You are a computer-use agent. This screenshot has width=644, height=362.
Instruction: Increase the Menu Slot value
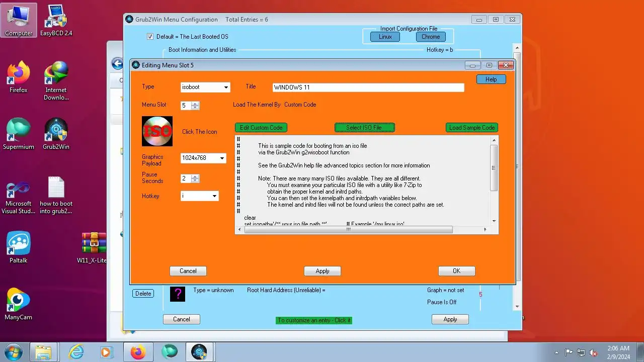pyautogui.click(x=195, y=104)
